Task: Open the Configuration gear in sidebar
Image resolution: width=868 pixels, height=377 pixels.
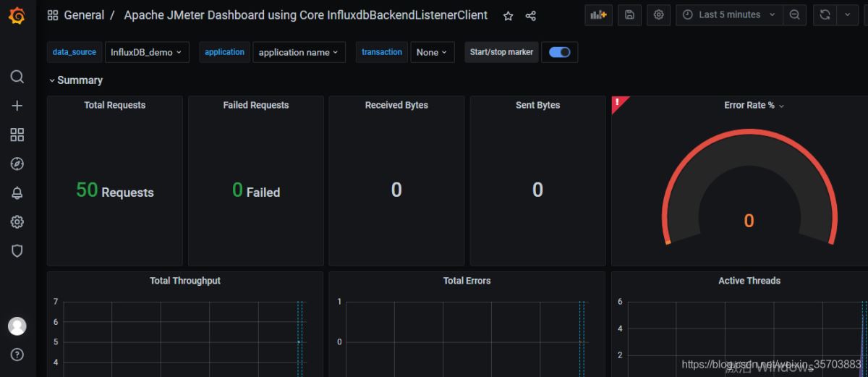Action: [x=17, y=221]
